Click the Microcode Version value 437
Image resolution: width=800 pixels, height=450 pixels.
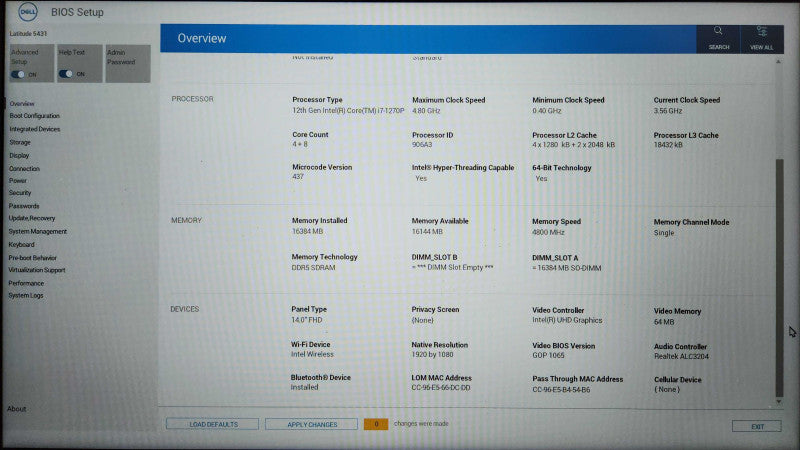(x=298, y=177)
